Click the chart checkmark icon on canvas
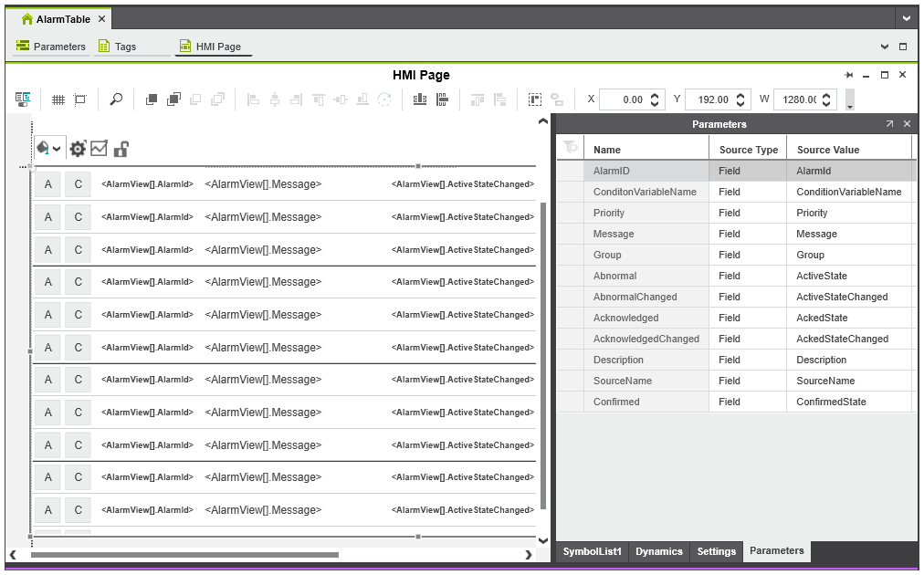Screen dimensions: 924x575 (x=99, y=149)
